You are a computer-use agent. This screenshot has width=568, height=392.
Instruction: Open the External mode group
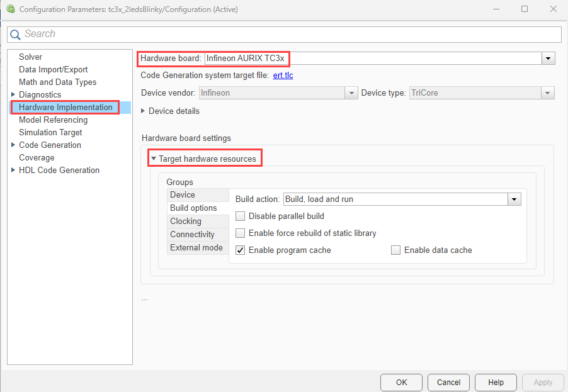[x=196, y=248]
